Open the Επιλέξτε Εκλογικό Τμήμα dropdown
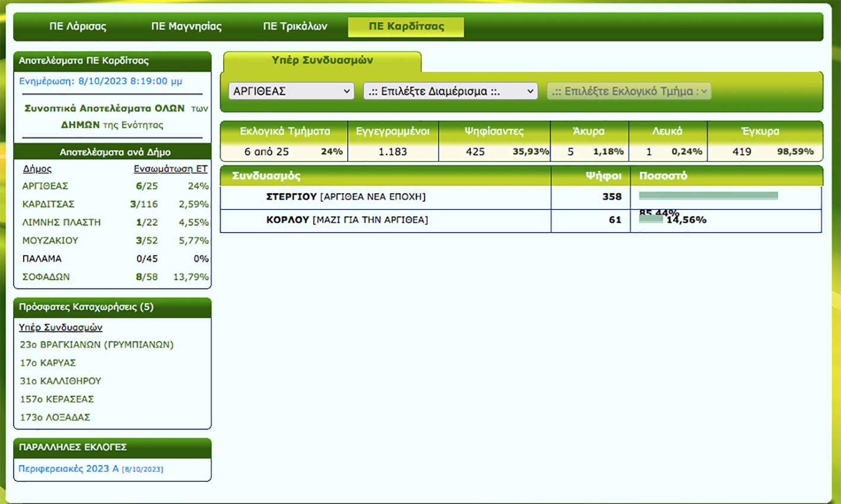 [629, 91]
